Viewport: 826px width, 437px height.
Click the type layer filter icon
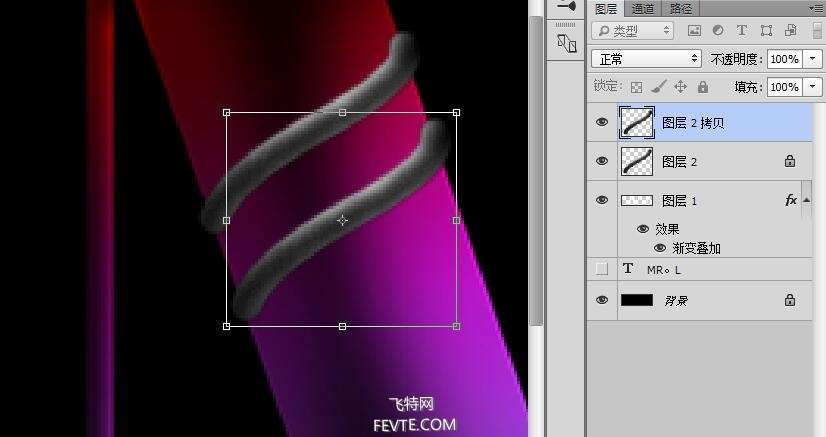point(741,31)
